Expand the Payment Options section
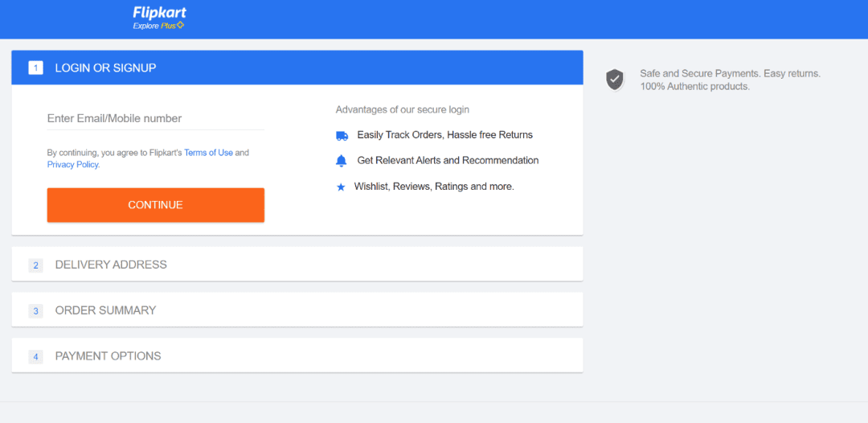 click(297, 356)
